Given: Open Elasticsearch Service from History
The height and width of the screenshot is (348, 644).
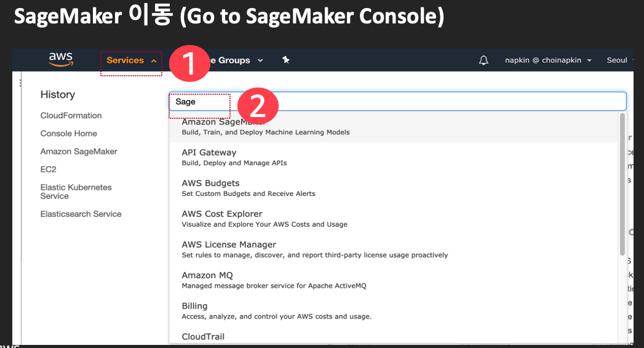Looking at the screenshot, I should [81, 214].
